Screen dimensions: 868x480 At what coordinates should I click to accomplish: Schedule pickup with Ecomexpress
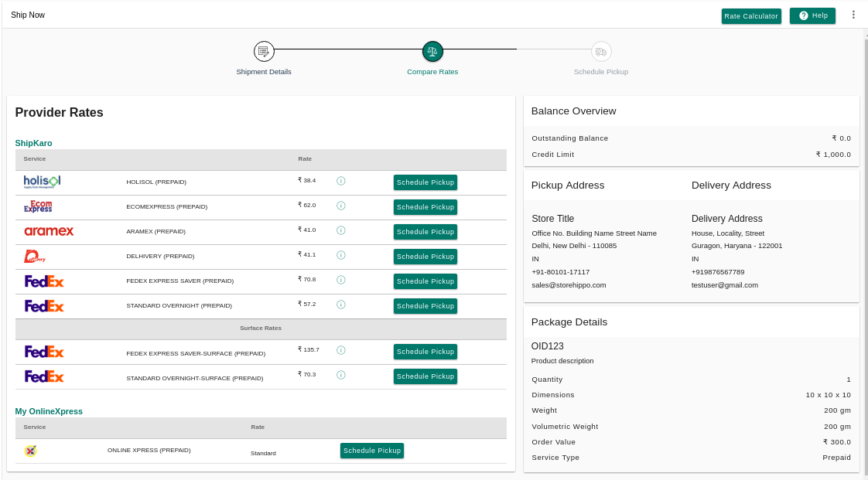click(x=425, y=207)
